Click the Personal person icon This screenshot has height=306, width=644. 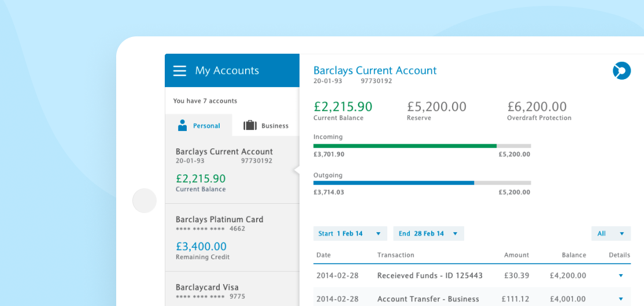183,125
